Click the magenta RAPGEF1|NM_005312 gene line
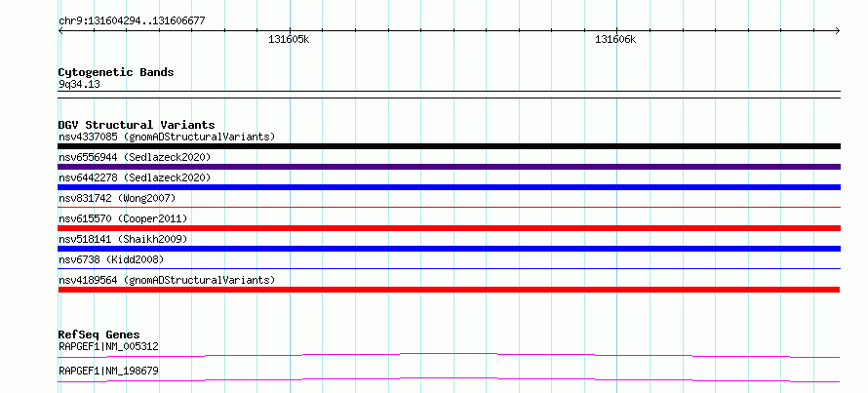Viewport: 868px width, 393px height. [449, 355]
